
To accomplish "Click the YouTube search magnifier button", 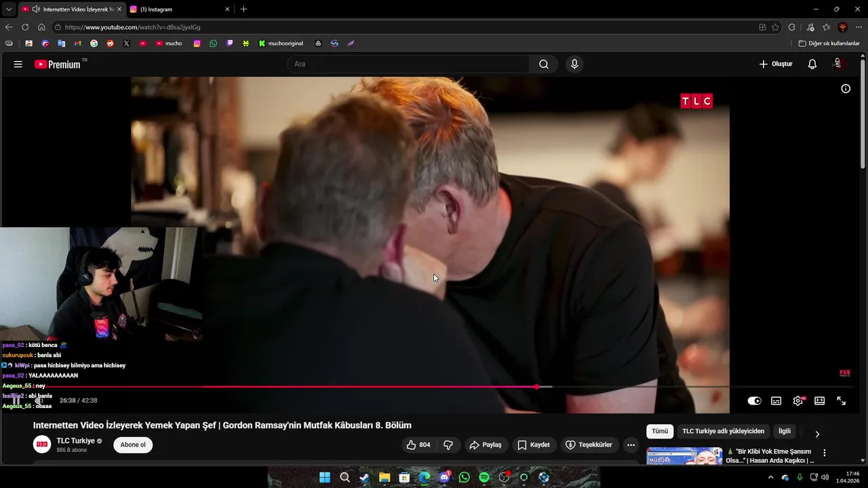I will tap(544, 64).
